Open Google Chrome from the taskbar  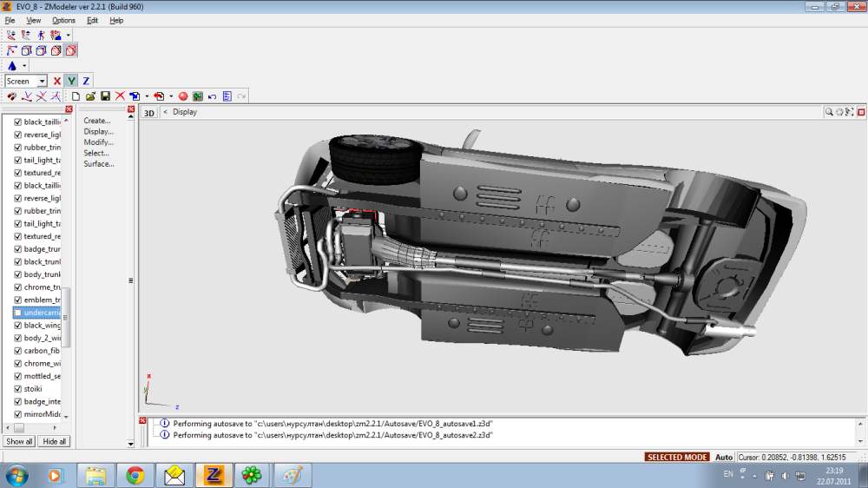[135, 475]
